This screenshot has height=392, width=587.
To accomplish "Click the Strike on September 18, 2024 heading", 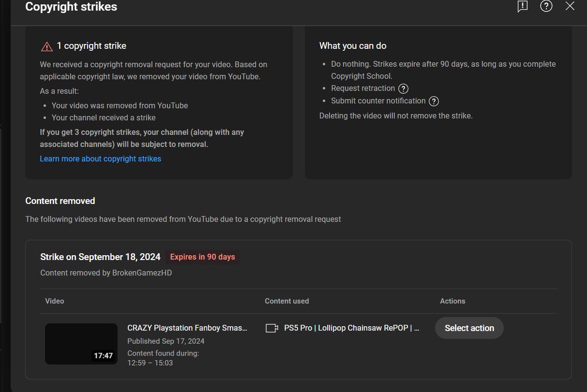I will tap(101, 257).
